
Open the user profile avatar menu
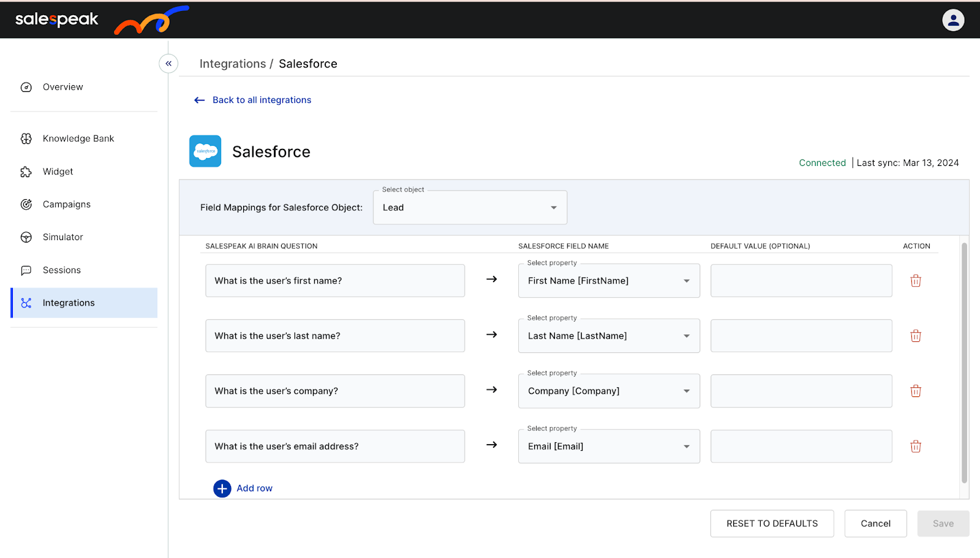click(953, 20)
